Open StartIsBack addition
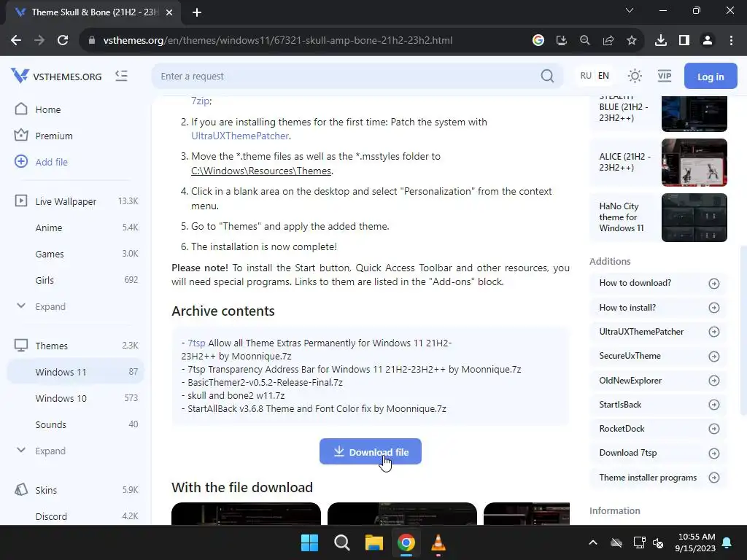The height and width of the screenshot is (560, 747). (659, 405)
